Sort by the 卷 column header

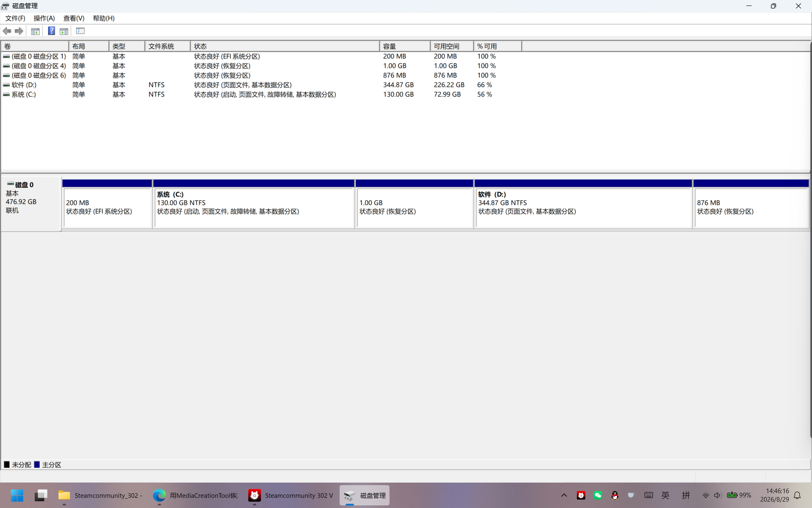pyautogui.click(x=35, y=46)
